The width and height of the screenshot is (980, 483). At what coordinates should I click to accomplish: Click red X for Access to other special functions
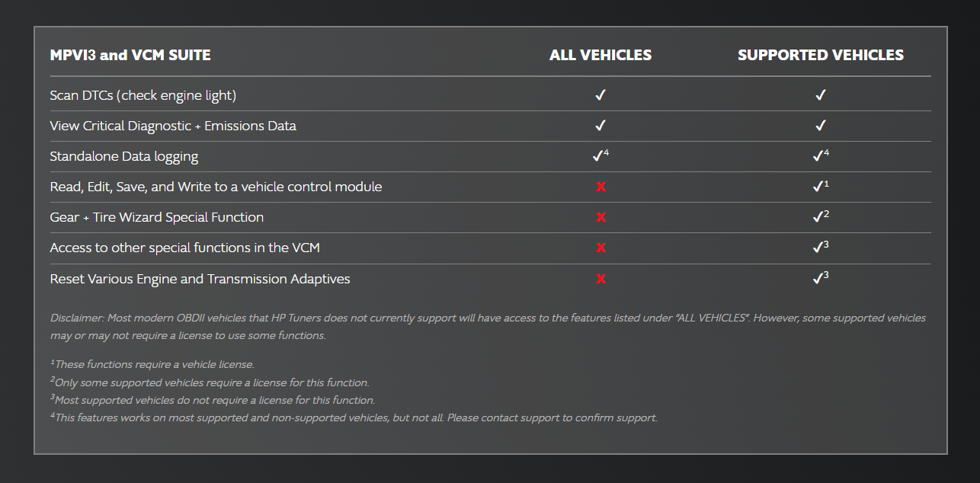tap(600, 248)
